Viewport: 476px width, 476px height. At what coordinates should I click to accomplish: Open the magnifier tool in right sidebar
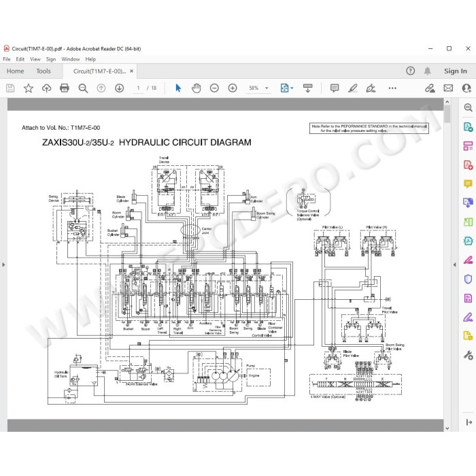468,107
